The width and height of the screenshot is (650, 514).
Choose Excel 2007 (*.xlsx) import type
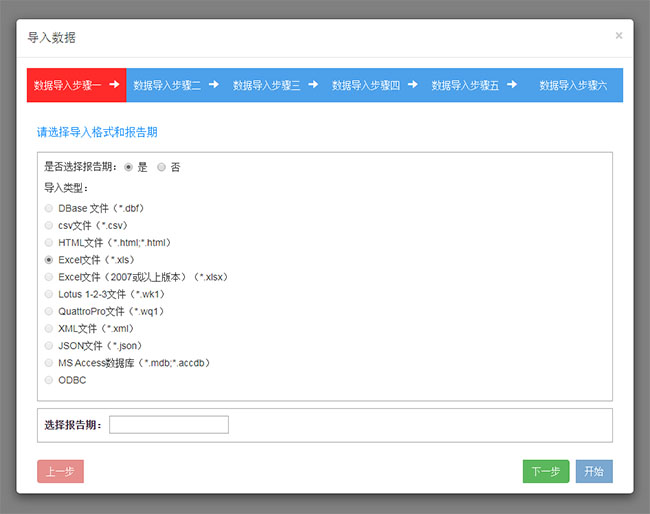pos(49,277)
